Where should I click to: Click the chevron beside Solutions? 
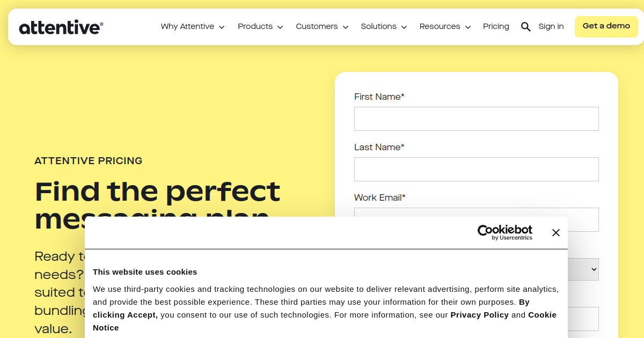pos(404,27)
